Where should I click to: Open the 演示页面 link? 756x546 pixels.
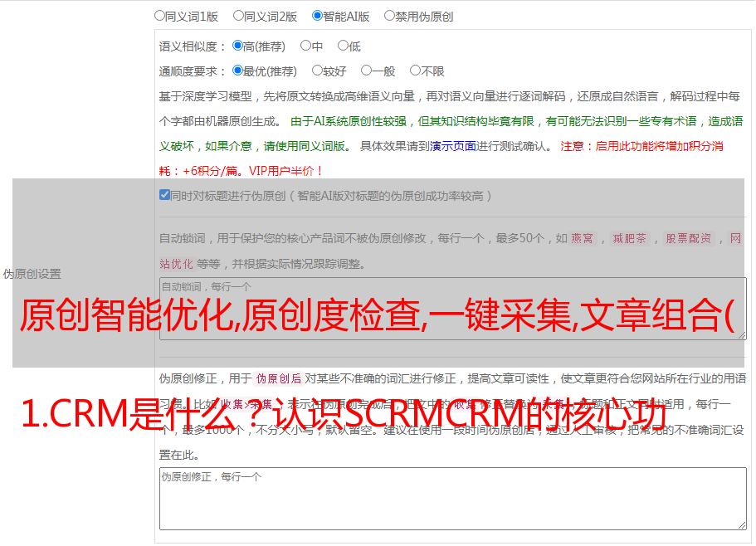(x=452, y=146)
